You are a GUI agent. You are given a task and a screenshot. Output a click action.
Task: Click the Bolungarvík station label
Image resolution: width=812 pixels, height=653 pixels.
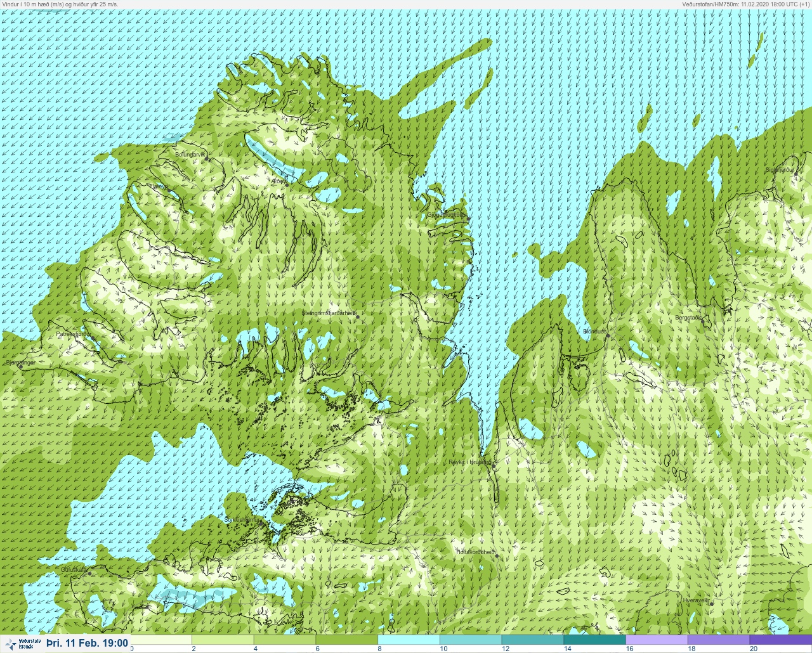192,154
